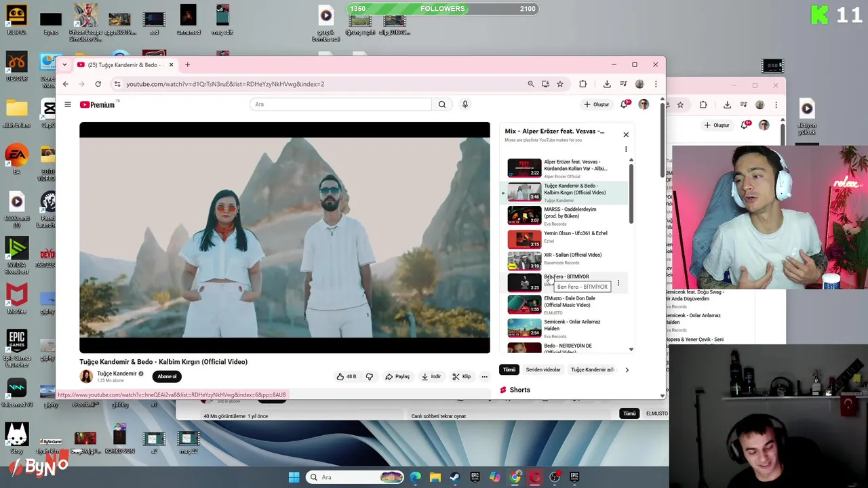This screenshot has width=868, height=488.
Task: Click the YouTube Premium logo
Action: (x=98, y=104)
